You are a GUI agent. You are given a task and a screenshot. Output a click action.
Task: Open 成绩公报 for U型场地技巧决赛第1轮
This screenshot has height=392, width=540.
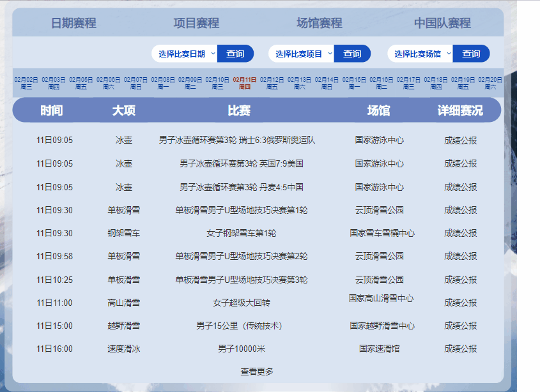[461, 210]
